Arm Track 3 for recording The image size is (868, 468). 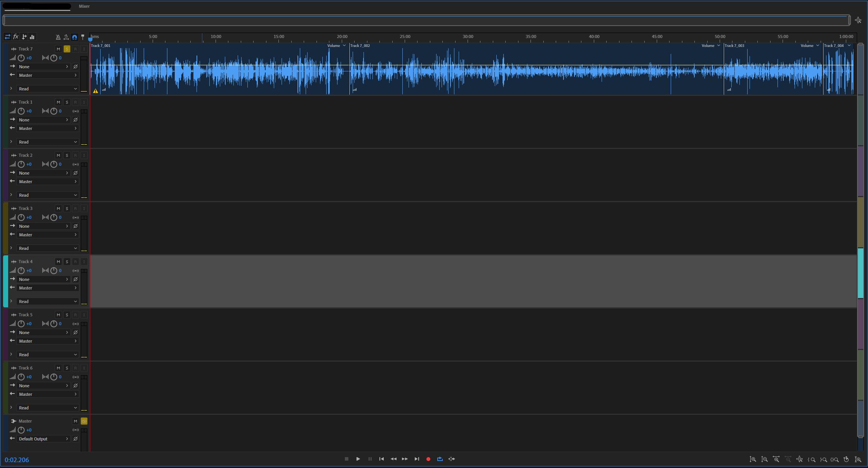[x=75, y=208]
